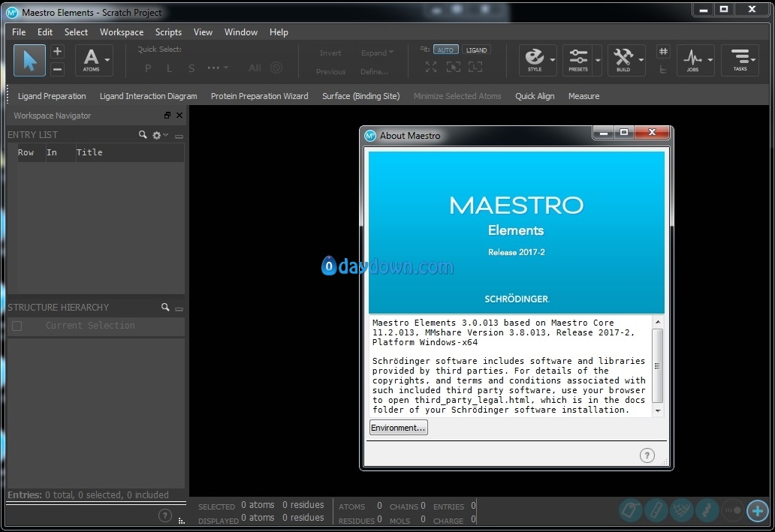Viewport: 775px width, 532px height.
Task: Click the plus add-to-selection button
Action: coord(57,51)
